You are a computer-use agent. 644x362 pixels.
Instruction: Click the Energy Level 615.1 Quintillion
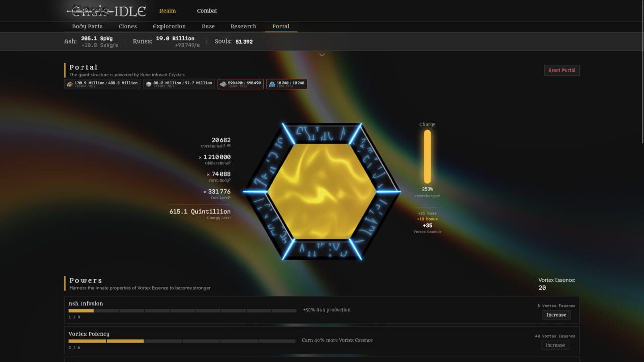(x=200, y=212)
